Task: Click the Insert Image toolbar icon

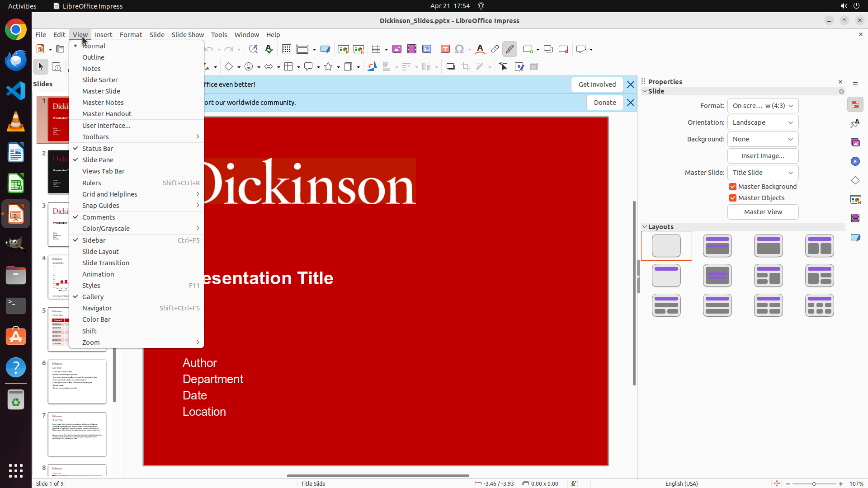Action: pos(397,49)
